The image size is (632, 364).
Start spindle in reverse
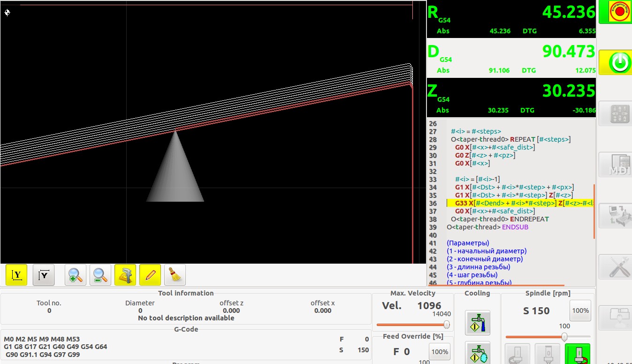517,354
